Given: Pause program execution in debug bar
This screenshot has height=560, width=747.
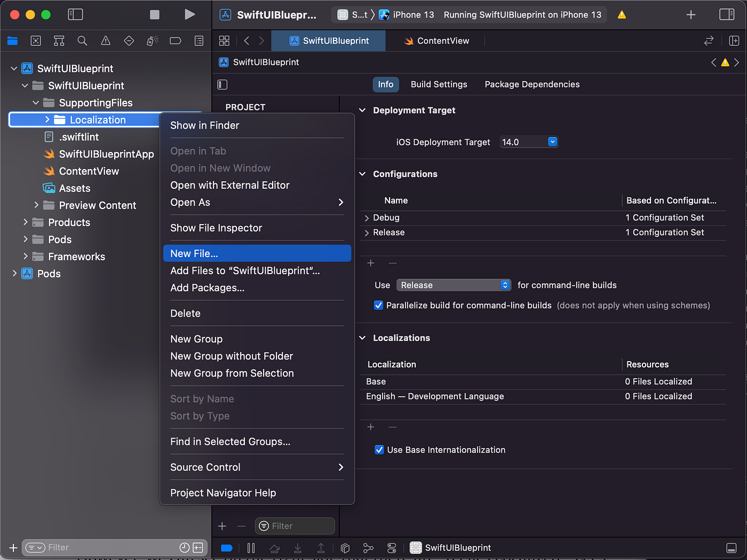Looking at the screenshot, I should 251,548.
